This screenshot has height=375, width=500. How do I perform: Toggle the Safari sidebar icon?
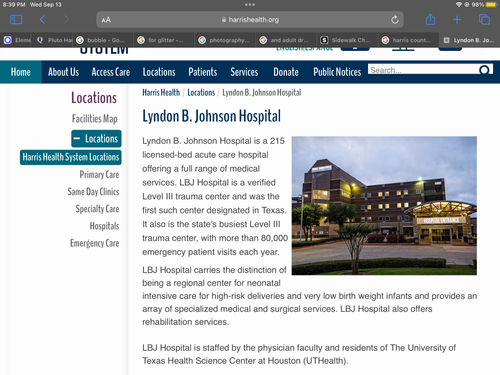[x=16, y=20]
